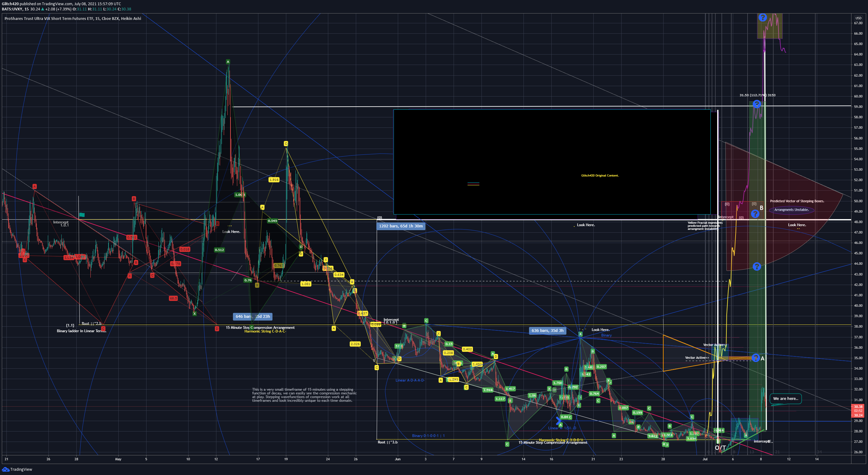
Task: Click the 'USD' currency label on price axis
Action: pos(858,18)
